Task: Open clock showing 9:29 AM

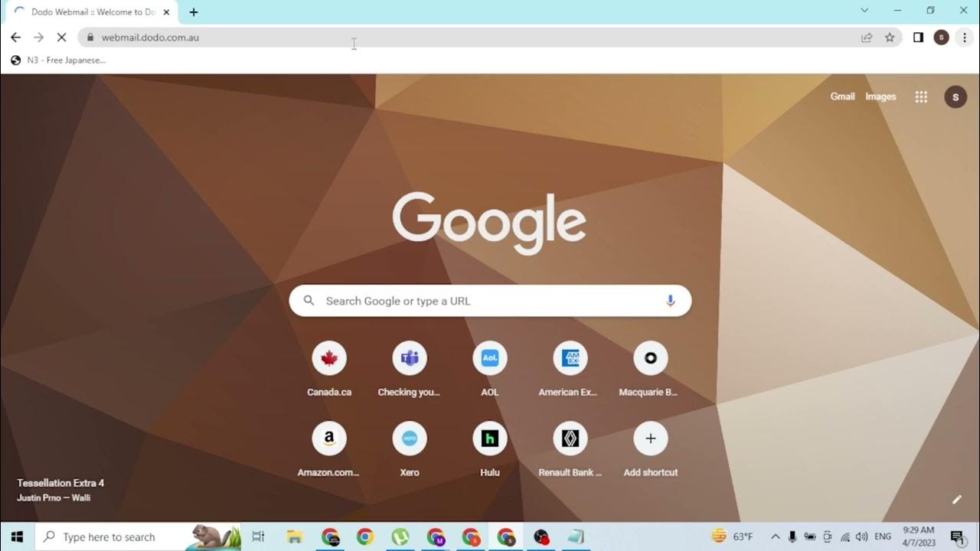Action: pos(918,536)
